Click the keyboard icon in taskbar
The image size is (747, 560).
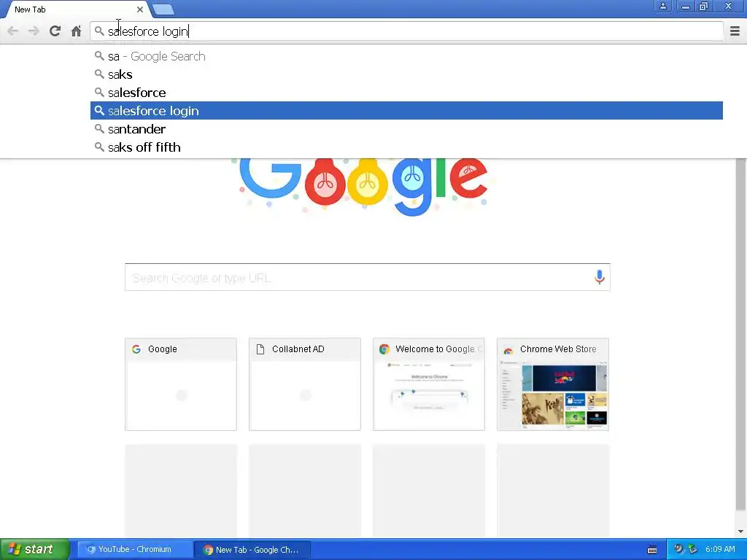652,550
